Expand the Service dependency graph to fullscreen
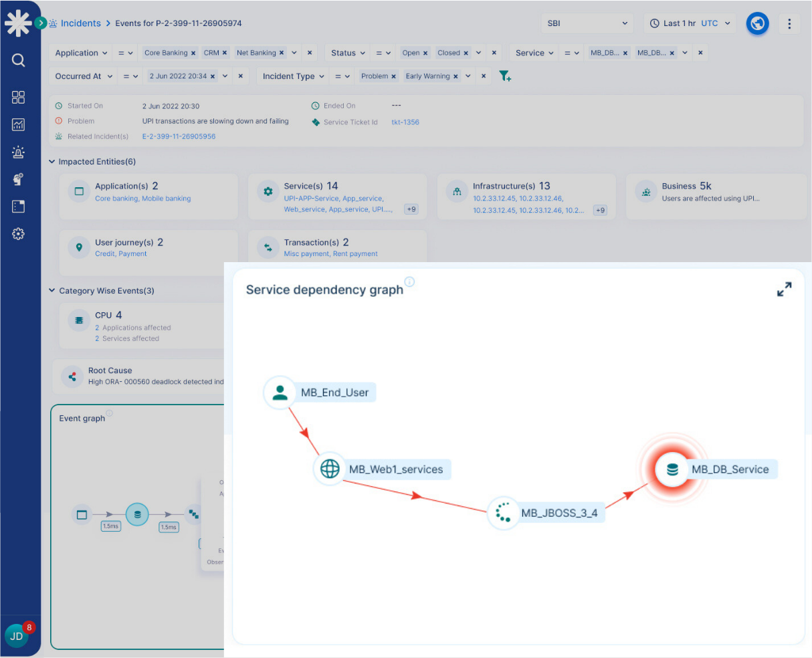 (x=784, y=289)
